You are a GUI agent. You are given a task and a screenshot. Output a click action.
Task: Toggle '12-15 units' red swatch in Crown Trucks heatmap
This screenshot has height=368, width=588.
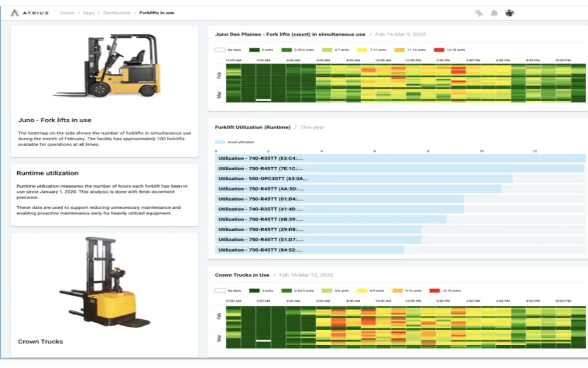tap(435, 291)
